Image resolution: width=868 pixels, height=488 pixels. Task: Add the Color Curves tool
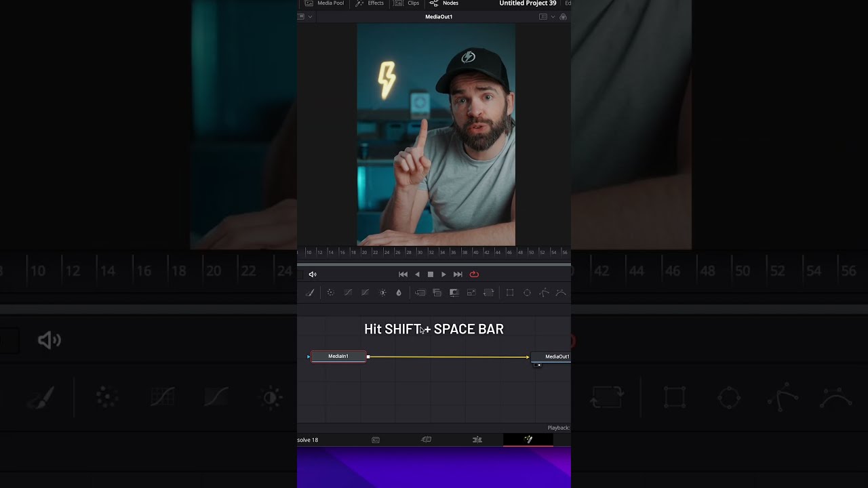[x=348, y=293]
